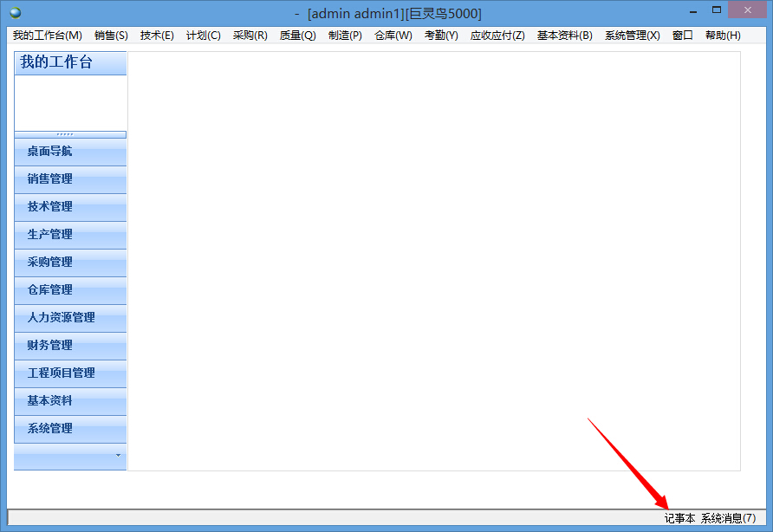The height and width of the screenshot is (532, 773).
Task: Click the sidebar splitter grip handle
Action: click(x=70, y=134)
